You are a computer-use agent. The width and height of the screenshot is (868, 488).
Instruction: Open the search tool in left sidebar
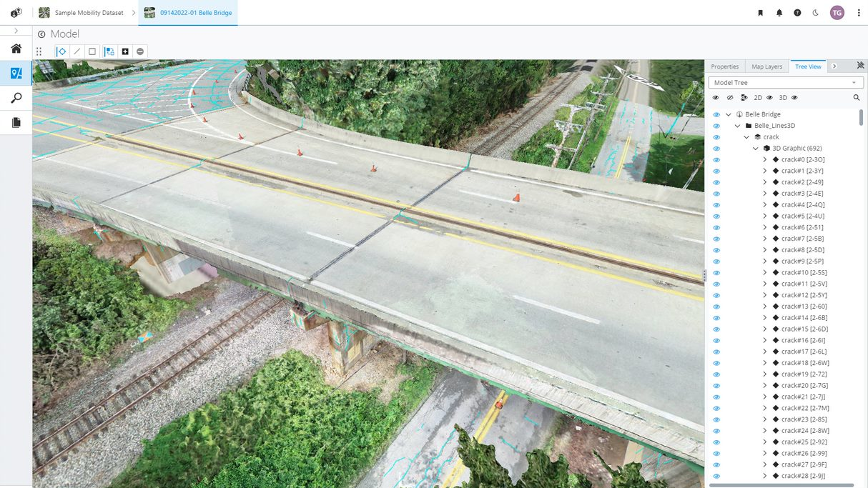(15, 97)
